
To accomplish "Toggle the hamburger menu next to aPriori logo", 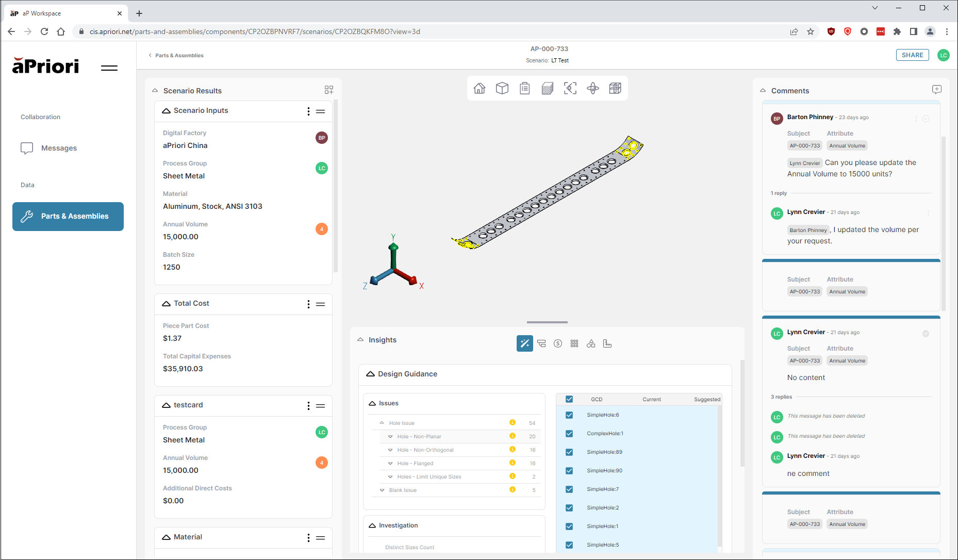I will pyautogui.click(x=109, y=68).
